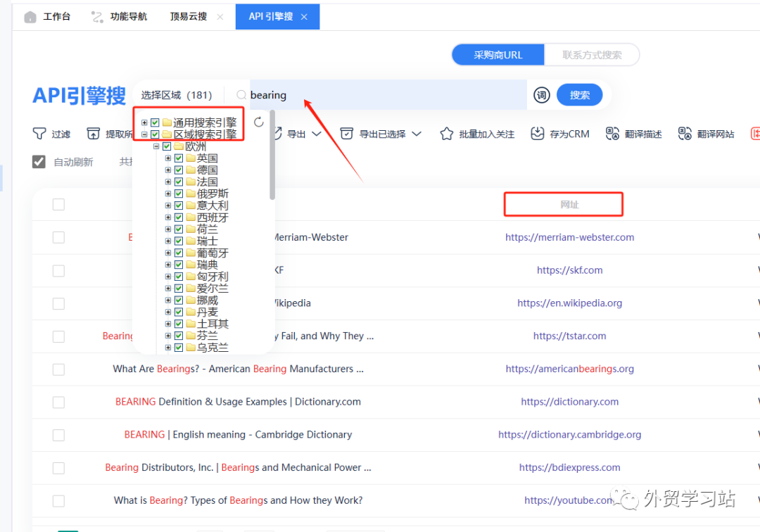Open the https://en.wikipedia.org link

569,303
